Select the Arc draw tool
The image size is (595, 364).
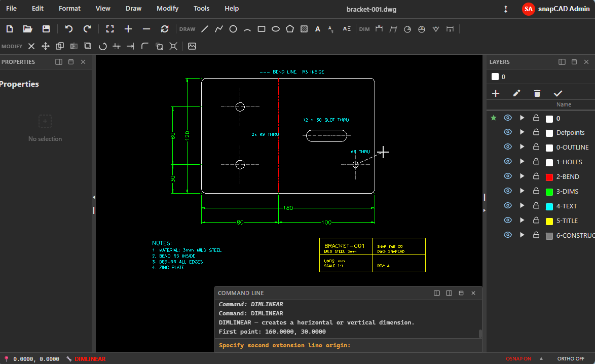(x=247, y=29)
